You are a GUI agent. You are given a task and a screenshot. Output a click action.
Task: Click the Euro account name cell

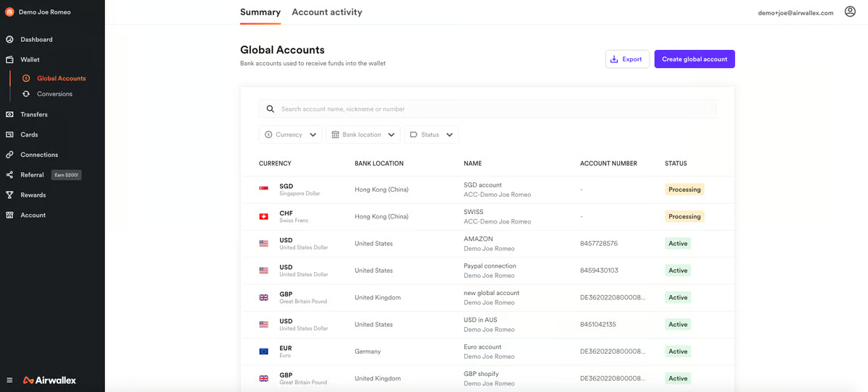coord(482,347)
